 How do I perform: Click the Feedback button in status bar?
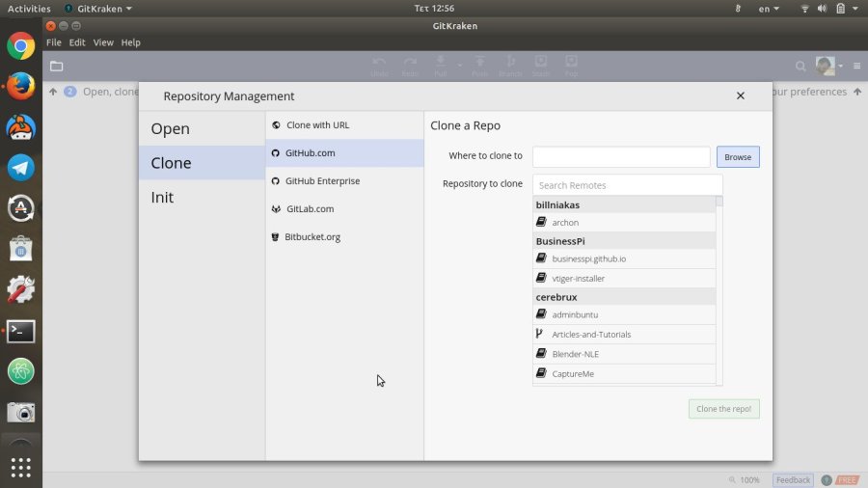pos(793,479)
